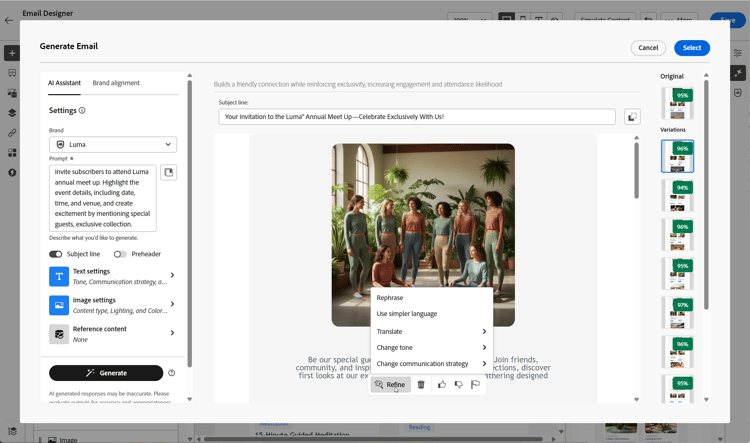This screenshot has width=750, height=443.
Task: Enable the Preheader switch
Action: point(120,254)
